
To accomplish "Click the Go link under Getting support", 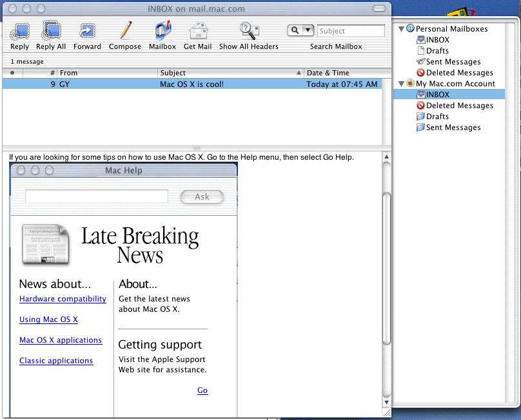I will [x=202, y=390].
